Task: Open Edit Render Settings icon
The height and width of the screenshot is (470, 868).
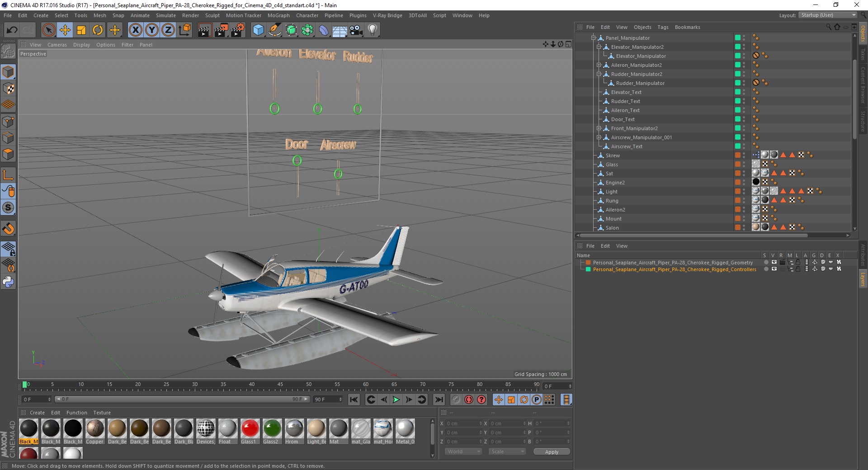Action: click(238, 30)
